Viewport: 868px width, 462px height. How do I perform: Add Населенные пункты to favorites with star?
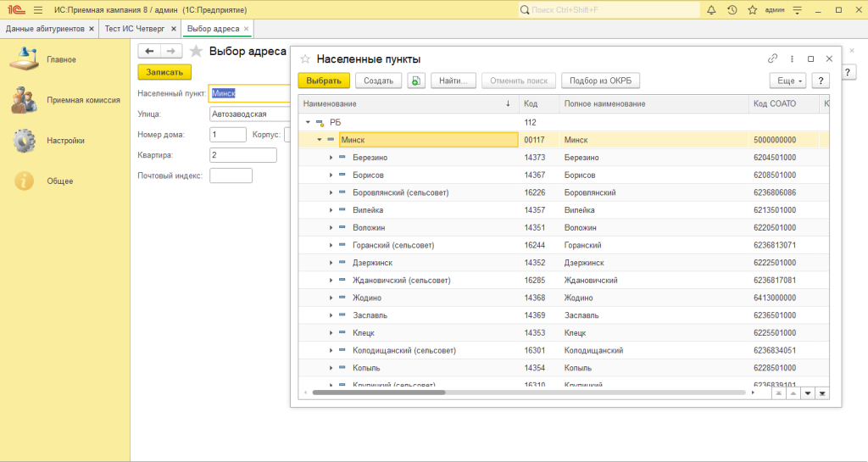[x=304, y=59]
